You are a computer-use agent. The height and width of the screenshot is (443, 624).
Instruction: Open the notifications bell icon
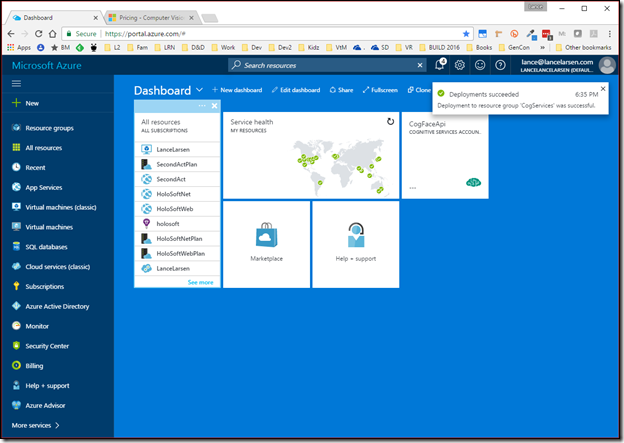click(x=440, y=64)
